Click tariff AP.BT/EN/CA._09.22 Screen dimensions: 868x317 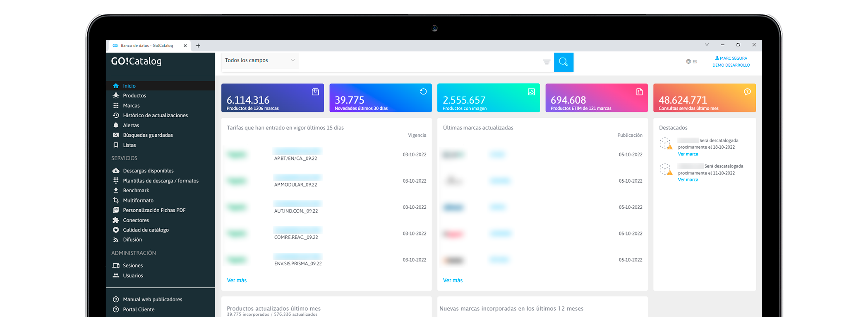point(296,159)
